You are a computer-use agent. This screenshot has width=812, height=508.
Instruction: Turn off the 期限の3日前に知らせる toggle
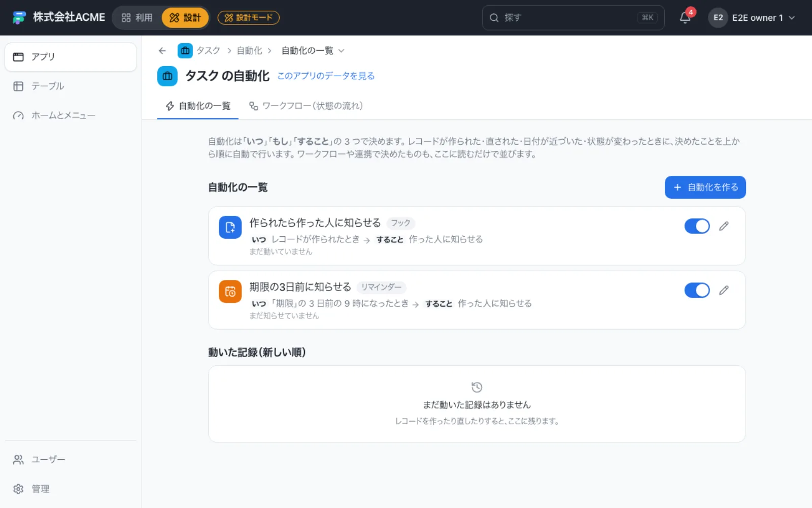click(x=697, y=290)
